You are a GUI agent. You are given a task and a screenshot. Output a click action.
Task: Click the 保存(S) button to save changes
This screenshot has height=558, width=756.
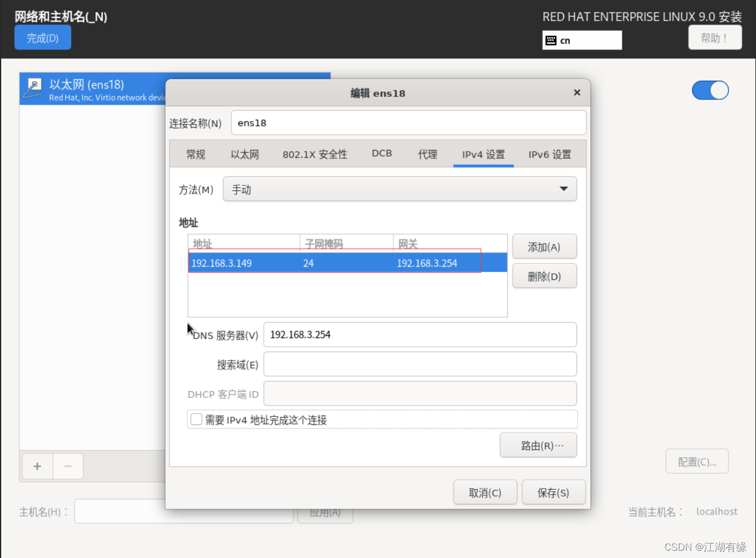coord(553,491)
